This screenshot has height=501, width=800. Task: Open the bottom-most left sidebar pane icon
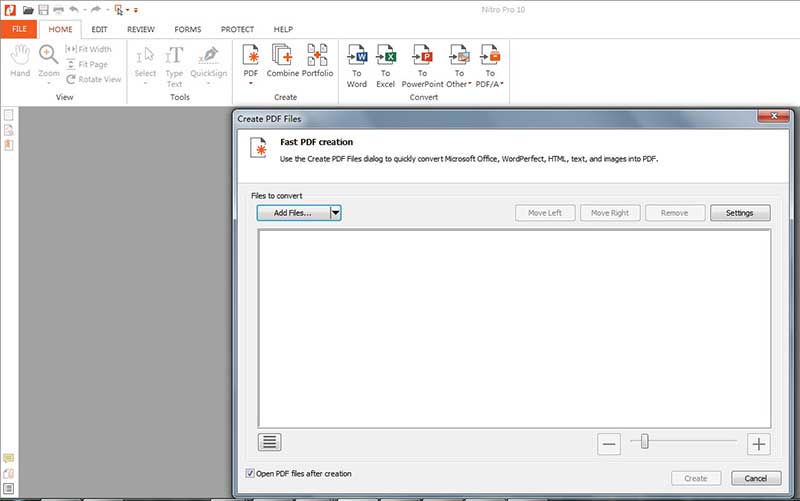[9, 489]
